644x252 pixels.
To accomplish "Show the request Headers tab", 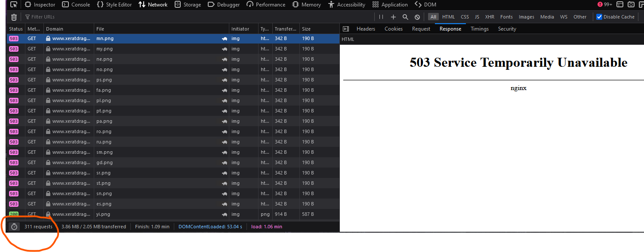I will click(366, 29).
